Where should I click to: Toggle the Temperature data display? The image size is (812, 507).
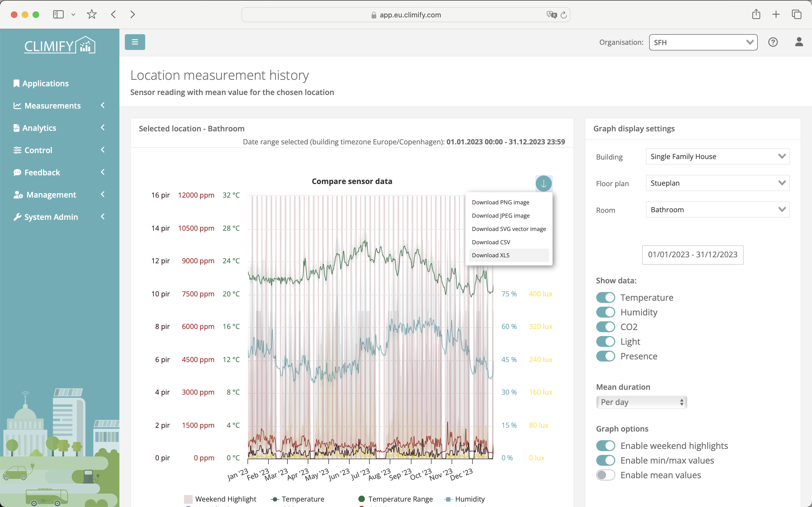605,297
